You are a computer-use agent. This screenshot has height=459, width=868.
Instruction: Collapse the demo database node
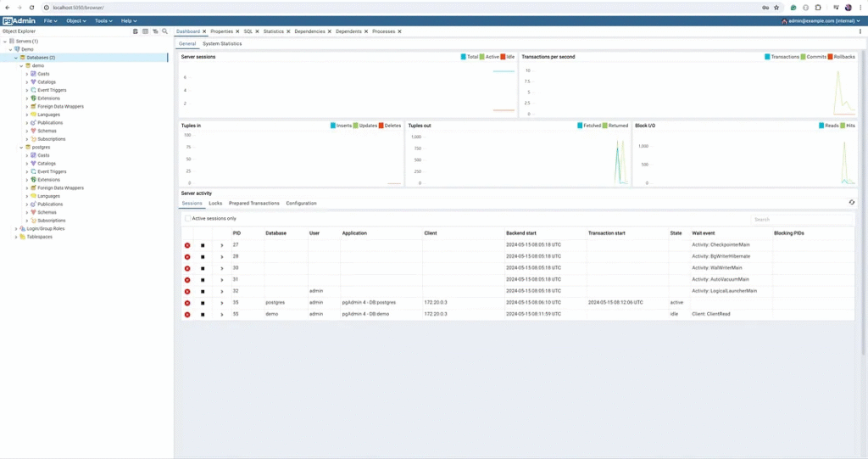tap(21, 65)
